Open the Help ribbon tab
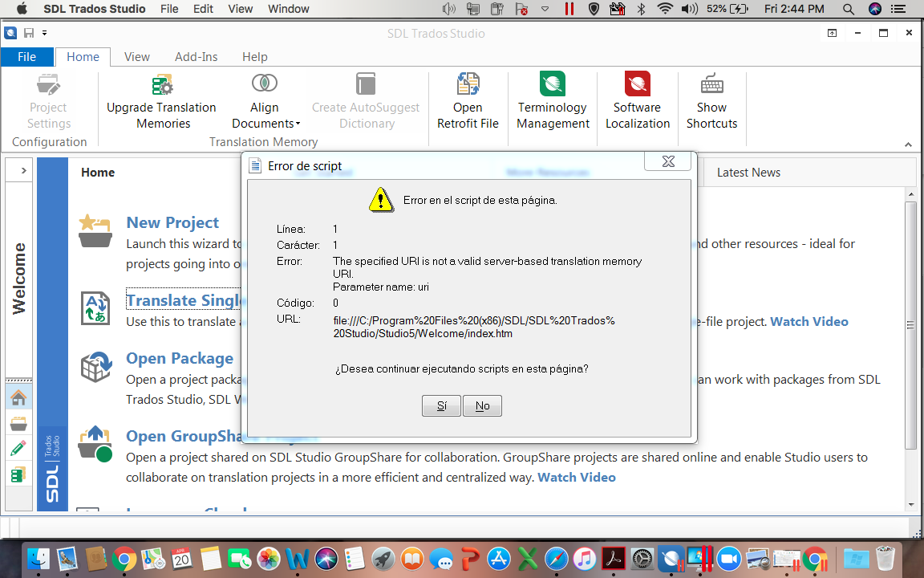The height and width of the screenshot is (578, 924). coord(255,57)
